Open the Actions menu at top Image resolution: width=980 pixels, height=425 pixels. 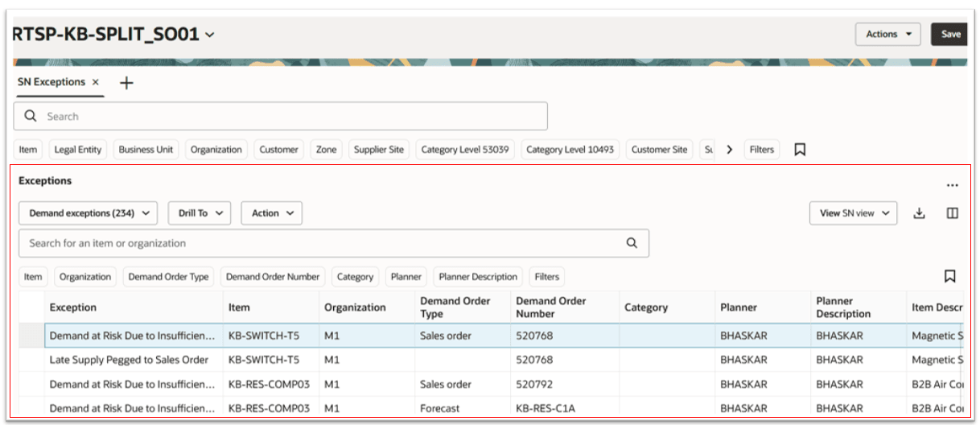888,35
